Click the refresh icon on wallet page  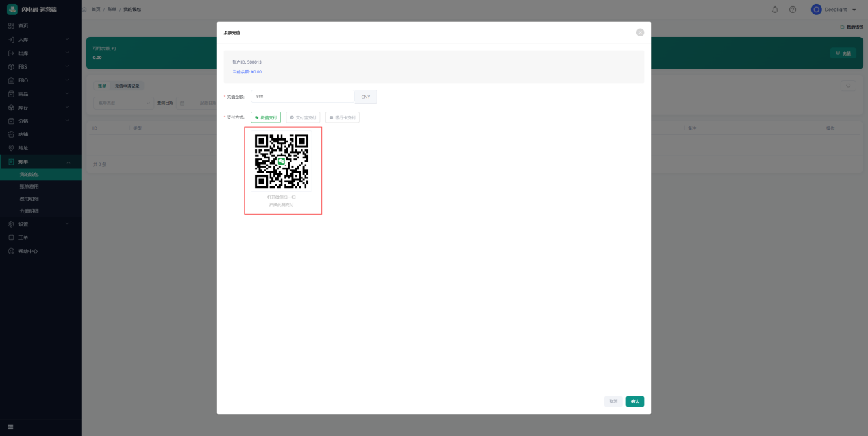(x=848, y=86)
